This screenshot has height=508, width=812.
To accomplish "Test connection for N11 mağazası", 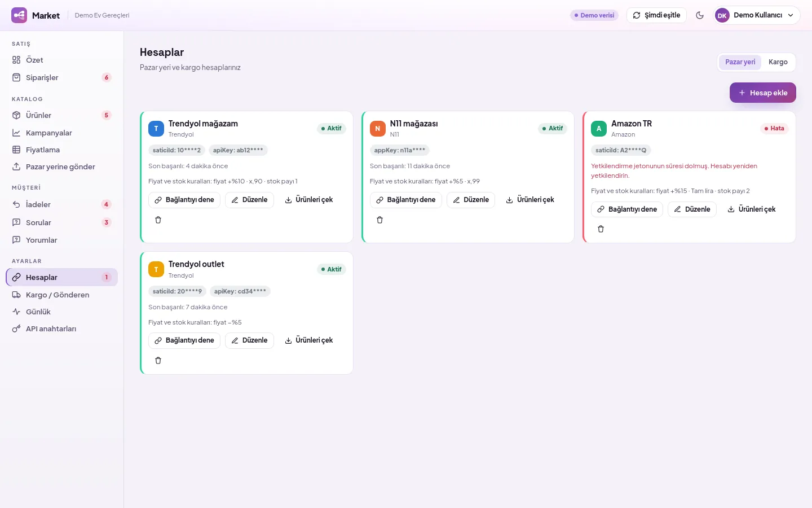I will point(406,200).
